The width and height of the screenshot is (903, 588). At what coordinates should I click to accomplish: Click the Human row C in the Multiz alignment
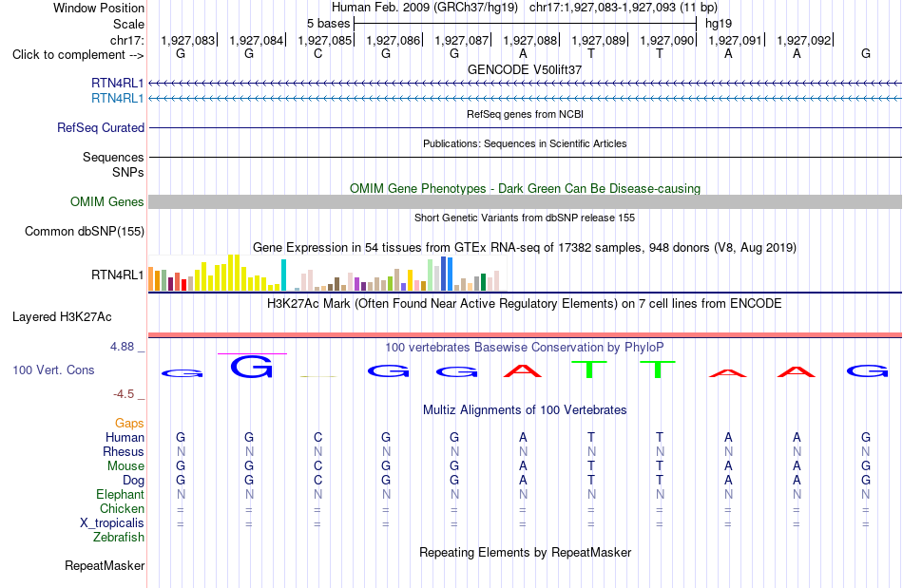317,437
